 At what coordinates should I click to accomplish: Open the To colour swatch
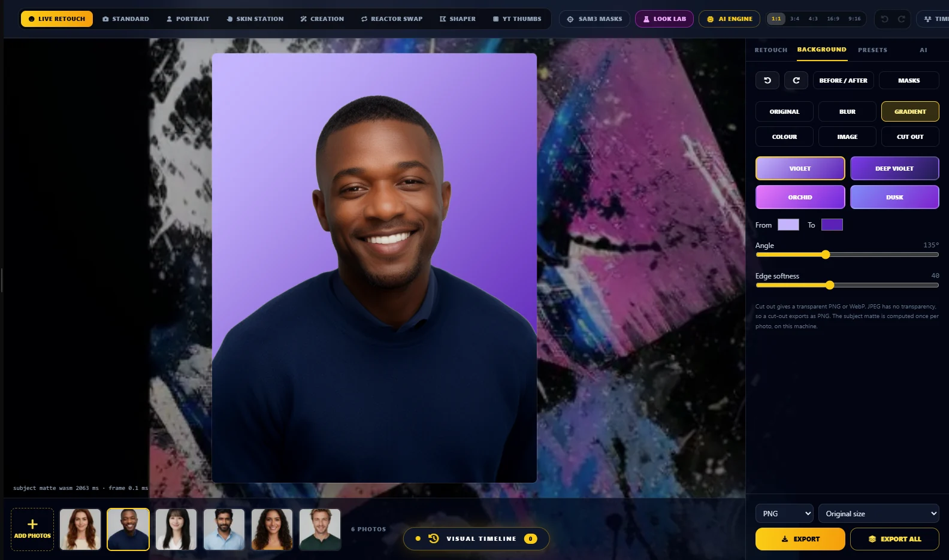click(x=832, y=225)
